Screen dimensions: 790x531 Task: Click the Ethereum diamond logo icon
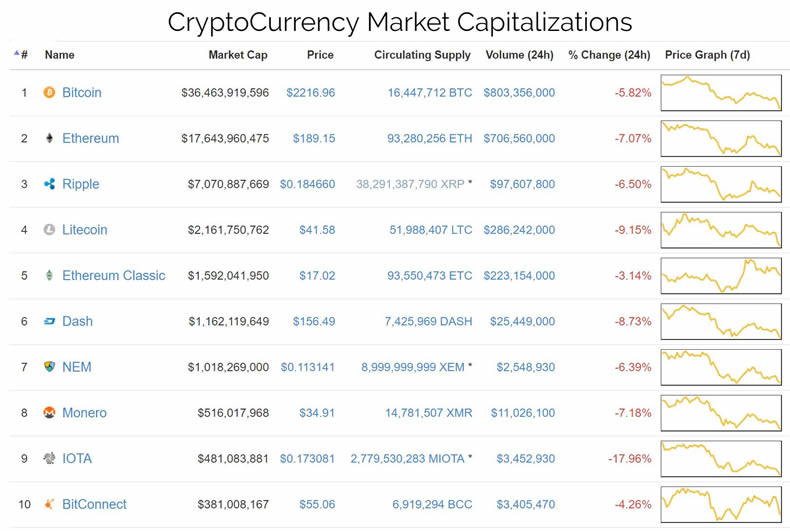49,138
